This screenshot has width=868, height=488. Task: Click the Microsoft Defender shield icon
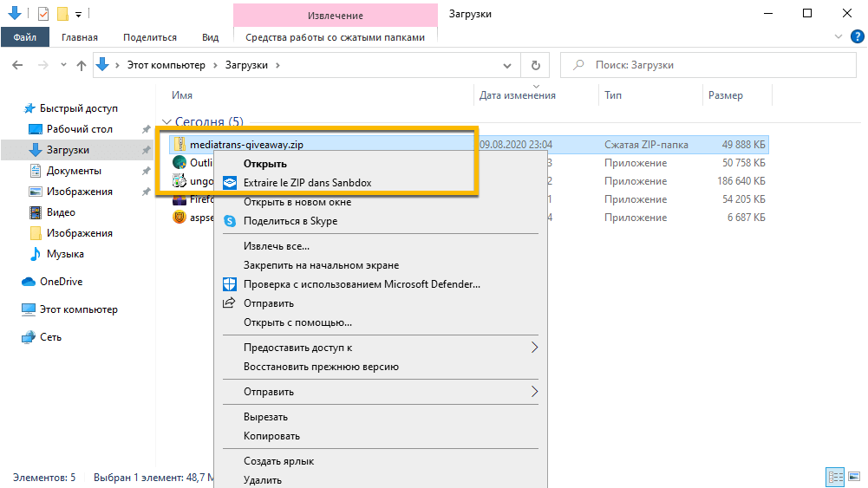[x=230, y=283]
